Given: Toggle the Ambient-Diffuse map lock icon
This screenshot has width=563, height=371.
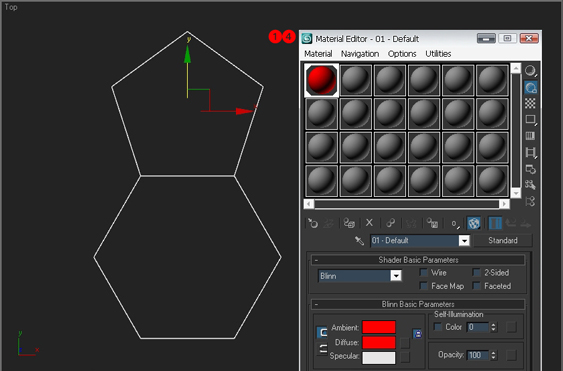Looking at the screenshot, I should [x=417, y=334].
